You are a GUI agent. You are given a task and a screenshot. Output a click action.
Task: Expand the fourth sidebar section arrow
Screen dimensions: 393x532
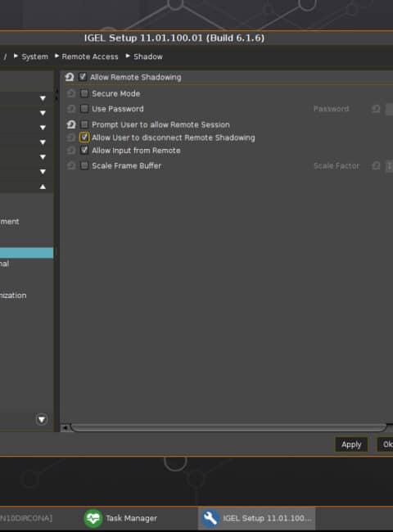click(43, 142)
